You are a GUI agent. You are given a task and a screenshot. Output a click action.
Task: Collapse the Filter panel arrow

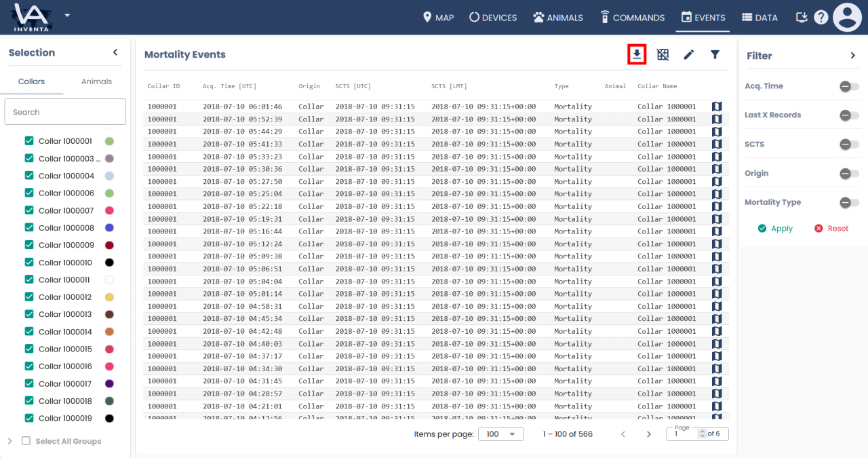tap(852, 56)
